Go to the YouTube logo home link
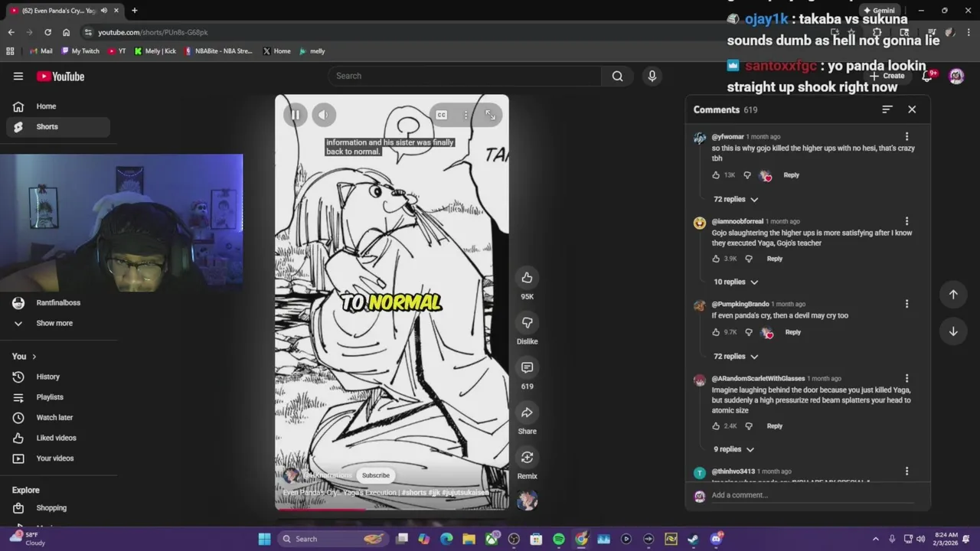 (x=60, y=76)
